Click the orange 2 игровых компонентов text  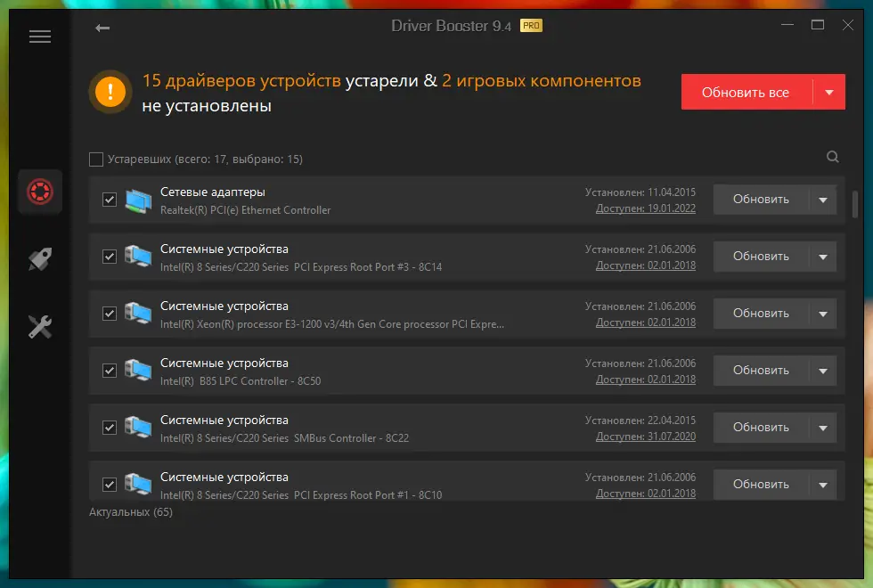(x=542, y=81)
